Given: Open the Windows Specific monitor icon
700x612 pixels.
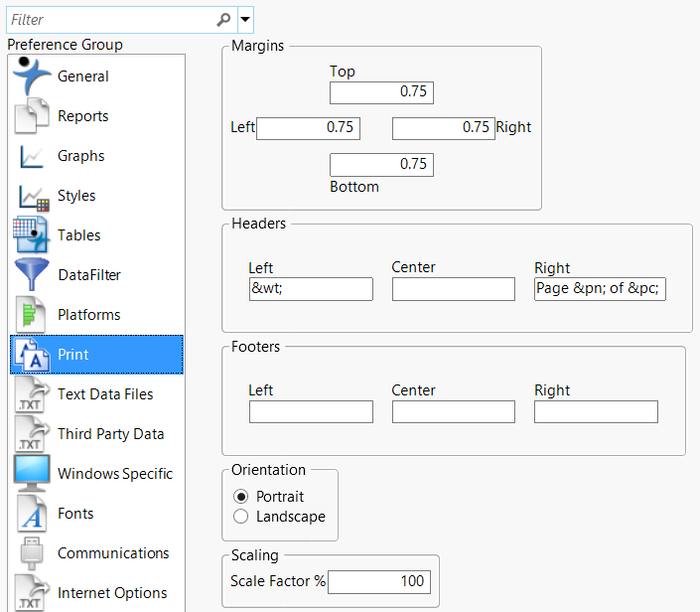Looking at the screenshot, I should click(32, 474).
